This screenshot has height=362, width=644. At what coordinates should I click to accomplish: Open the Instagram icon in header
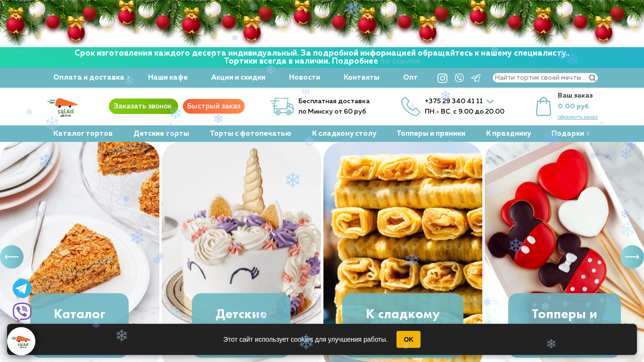442,78
